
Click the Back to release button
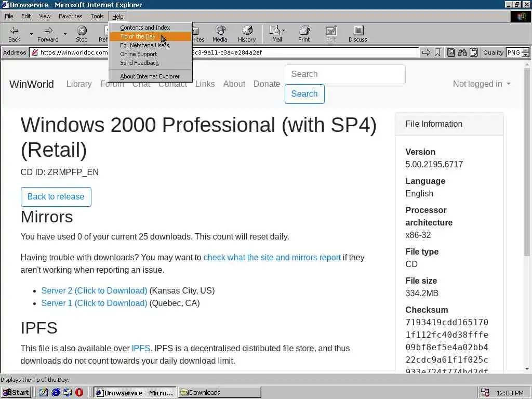(56, 197)
